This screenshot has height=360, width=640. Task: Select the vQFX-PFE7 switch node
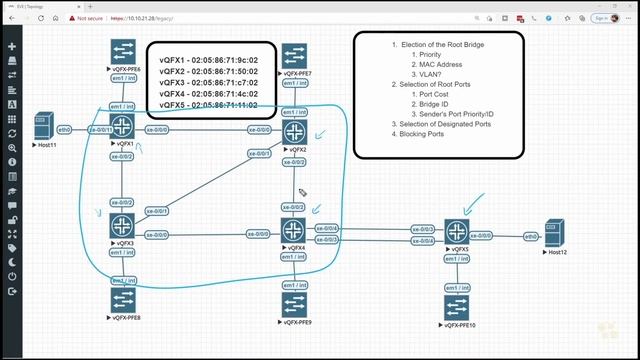click(x=294, y=56)
